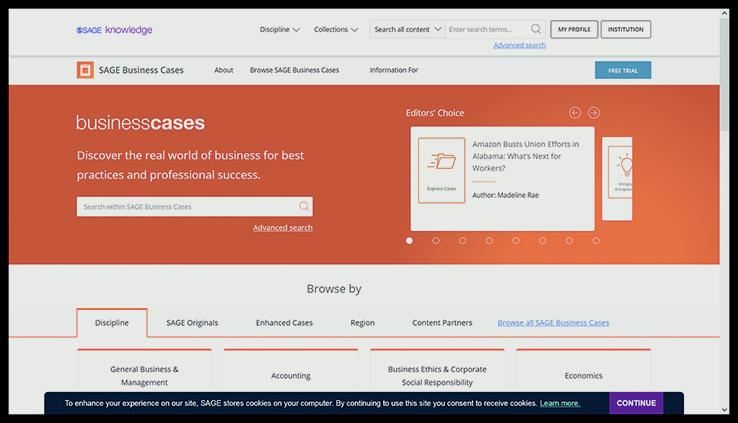Open the About menu item

click(x=224, y=70)
